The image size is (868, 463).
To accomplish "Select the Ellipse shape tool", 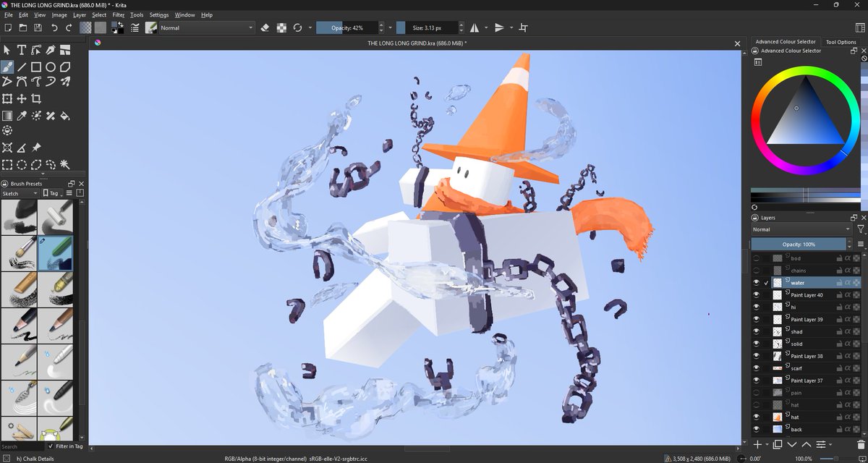I will tap(51, 67).
